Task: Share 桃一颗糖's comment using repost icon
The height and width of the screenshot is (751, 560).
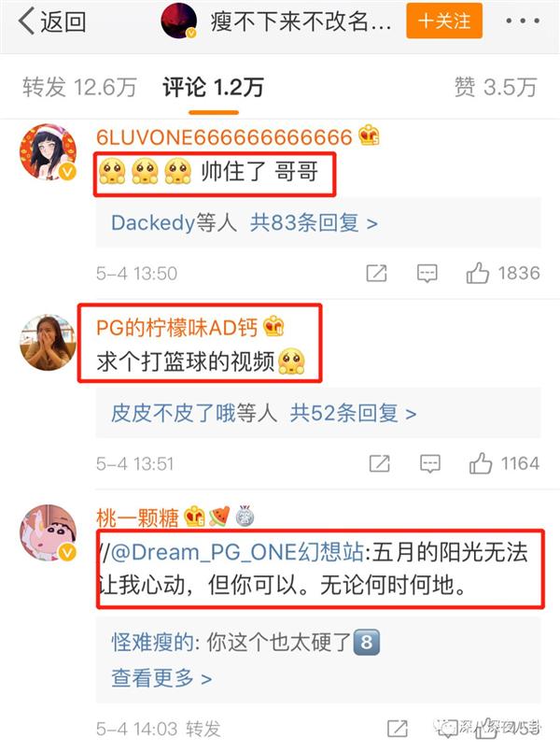Action: point(398,729)
